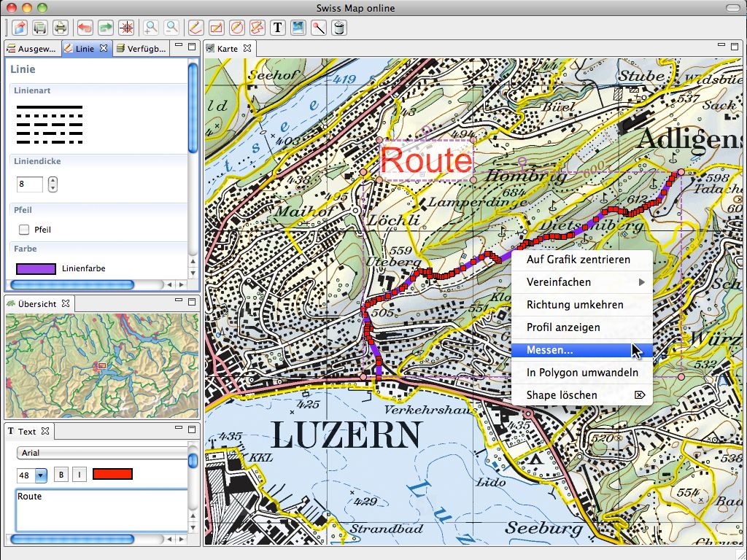Click the Linie panel horizontal scrollbar thumb
The width and height of the screenshot is (747, 560).
pos(72,285)
